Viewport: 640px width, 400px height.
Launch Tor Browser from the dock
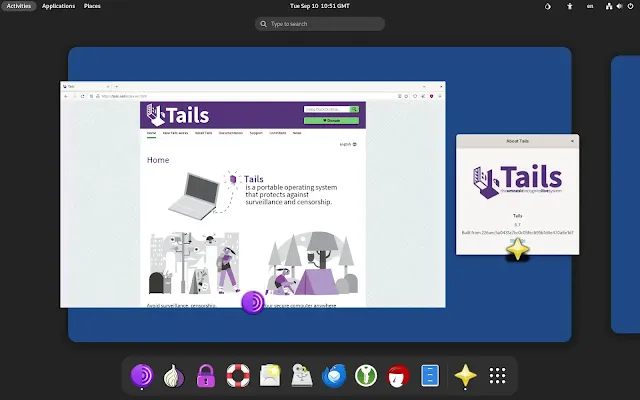point(142,376)
